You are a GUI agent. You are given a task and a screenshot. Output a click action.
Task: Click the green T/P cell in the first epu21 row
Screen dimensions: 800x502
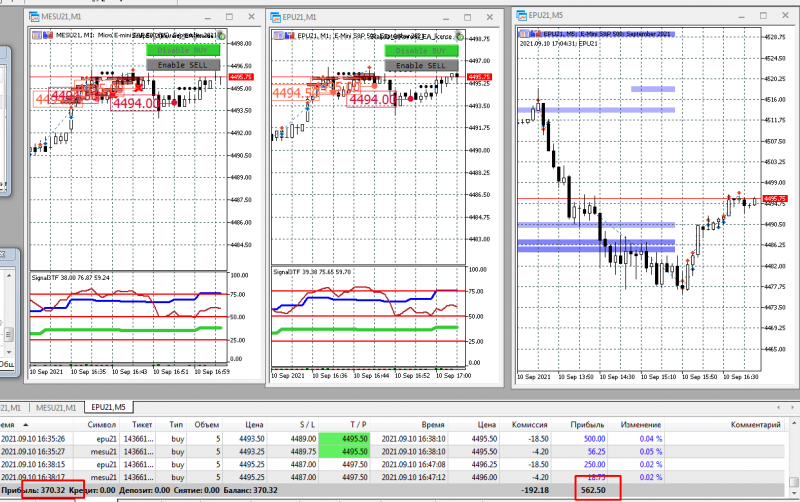(x=344, y=439)
